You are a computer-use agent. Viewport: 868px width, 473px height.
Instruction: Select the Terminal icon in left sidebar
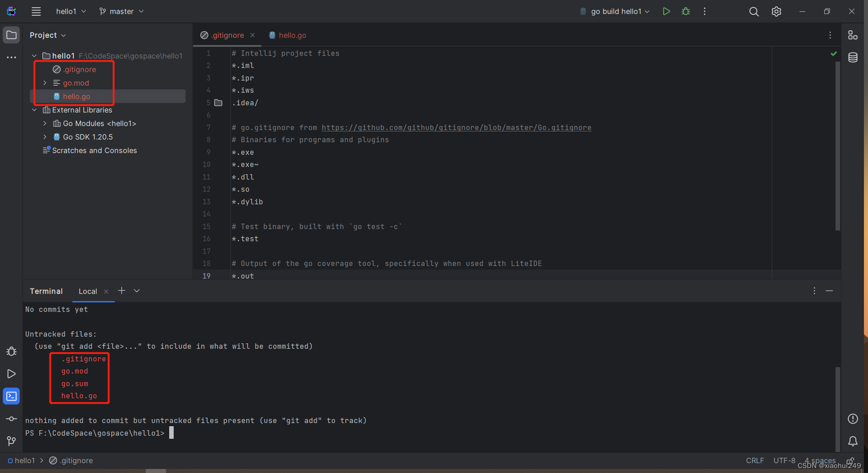(11, 396)
